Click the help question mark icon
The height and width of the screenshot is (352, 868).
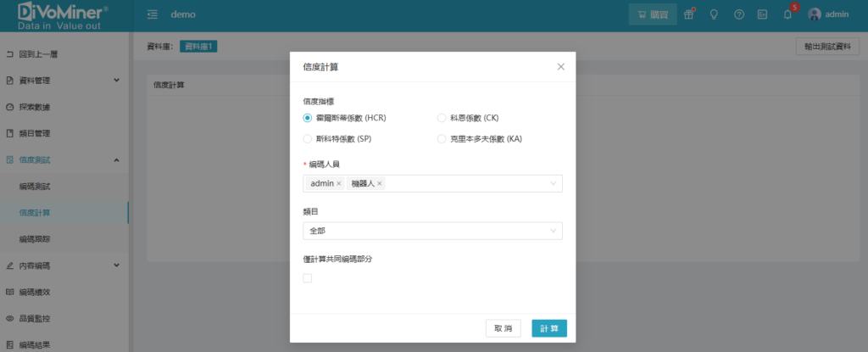pos(738,14)
